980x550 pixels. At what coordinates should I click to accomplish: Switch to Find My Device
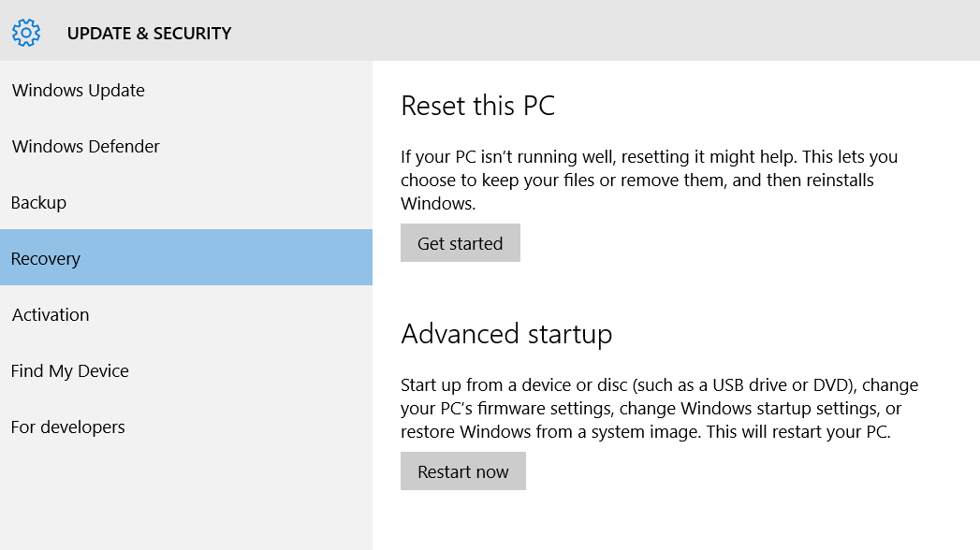click(x=70, y=371)
